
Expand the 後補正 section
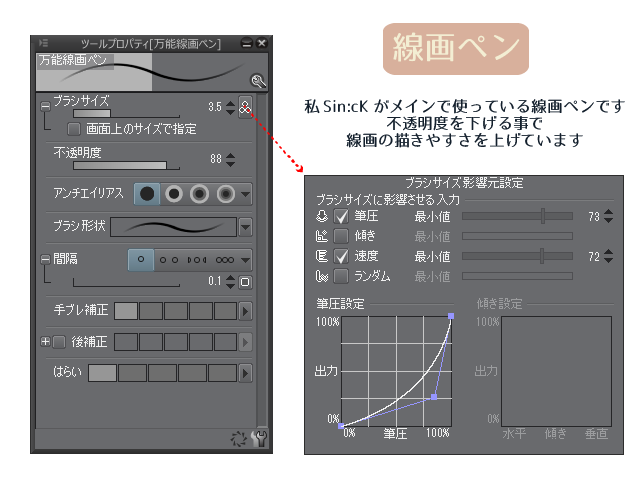tap(45, 342)
